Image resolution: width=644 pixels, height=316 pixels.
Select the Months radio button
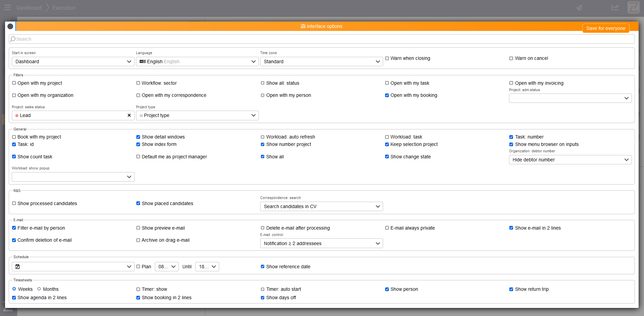click(39, 289)
